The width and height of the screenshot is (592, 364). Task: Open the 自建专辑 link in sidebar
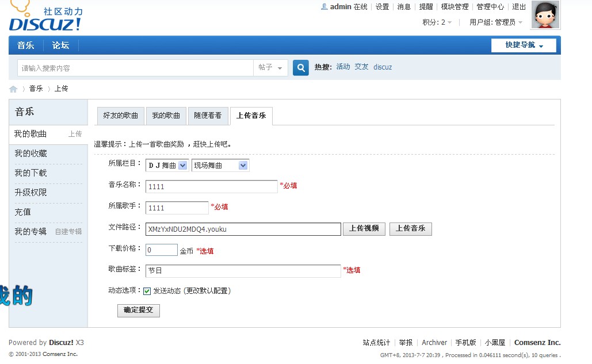tap(68, 232)
